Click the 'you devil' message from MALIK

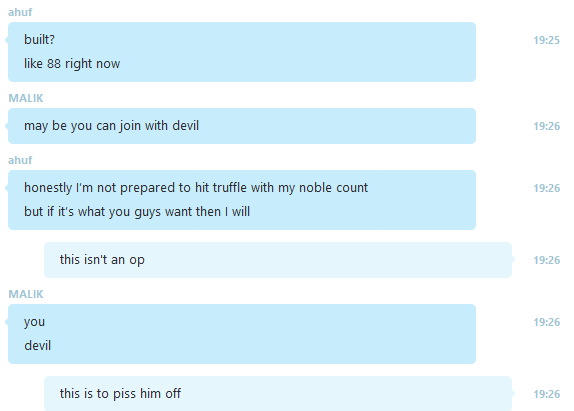242,334
